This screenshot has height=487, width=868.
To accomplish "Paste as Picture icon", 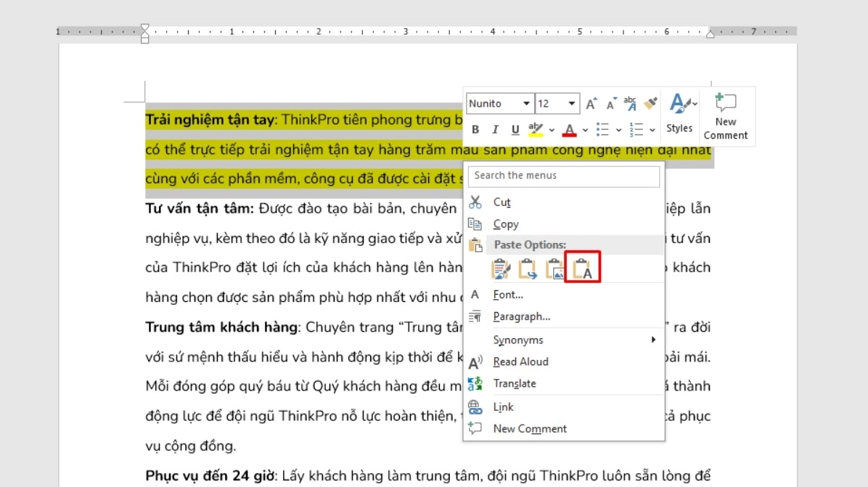I will click(x=554, y=269).
